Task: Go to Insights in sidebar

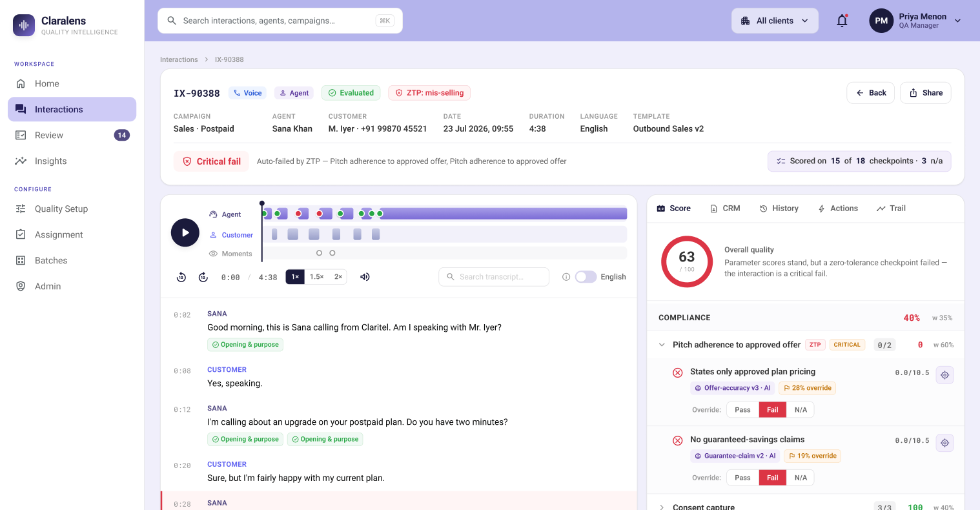Action: (x=72, y=161)
